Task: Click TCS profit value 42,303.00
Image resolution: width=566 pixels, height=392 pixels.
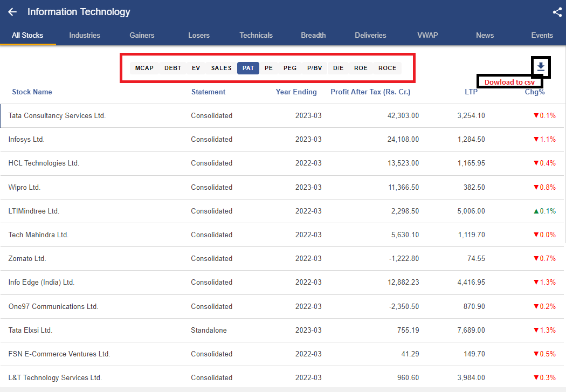Action: [403, 116]
